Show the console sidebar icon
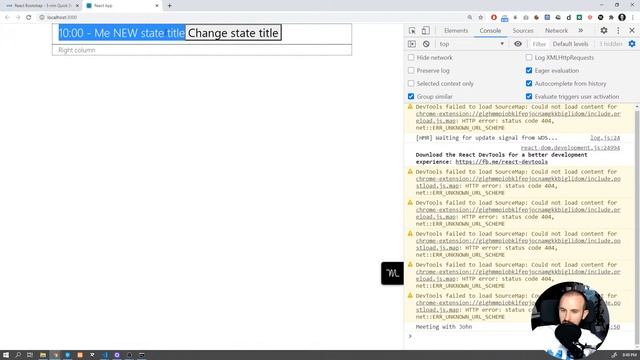 [x=412, y=44]
